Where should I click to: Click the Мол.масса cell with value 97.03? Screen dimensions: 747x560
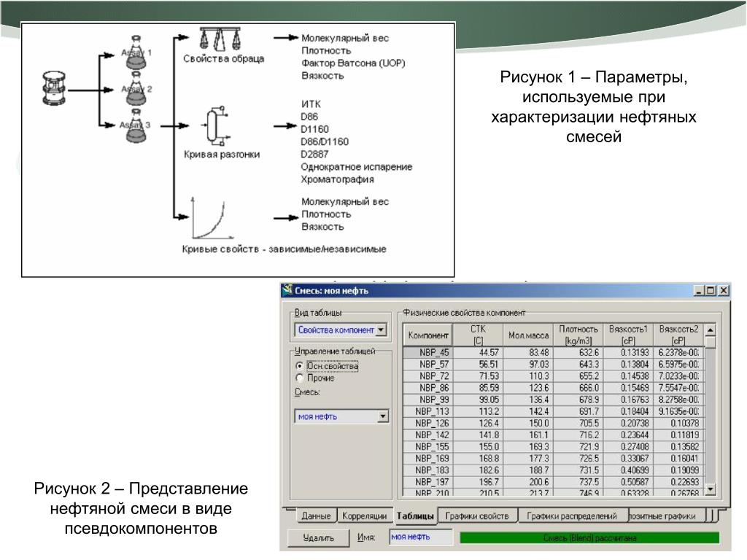click(x=528, y=365)
